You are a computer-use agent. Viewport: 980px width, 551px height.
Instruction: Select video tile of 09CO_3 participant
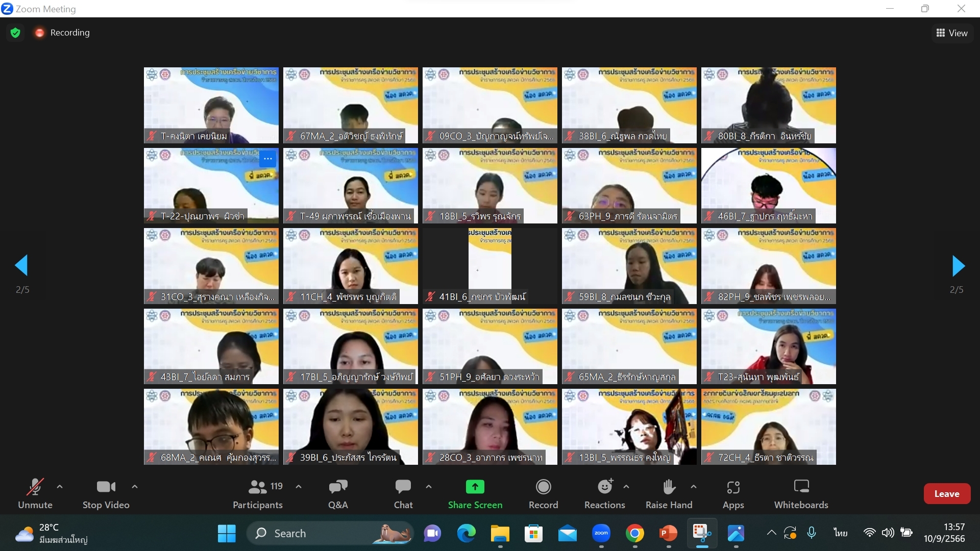(490, 105)
